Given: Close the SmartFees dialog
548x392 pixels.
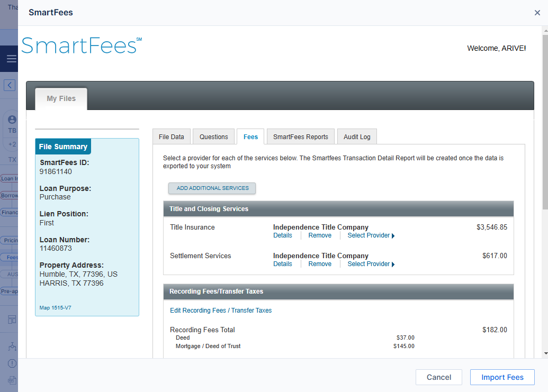Looking at the screenshot, I should [537, 13].
